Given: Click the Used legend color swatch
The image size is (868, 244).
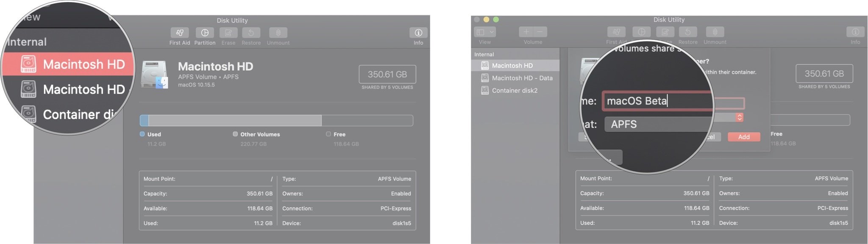Looking at the screenshot, I should (142, 134).
